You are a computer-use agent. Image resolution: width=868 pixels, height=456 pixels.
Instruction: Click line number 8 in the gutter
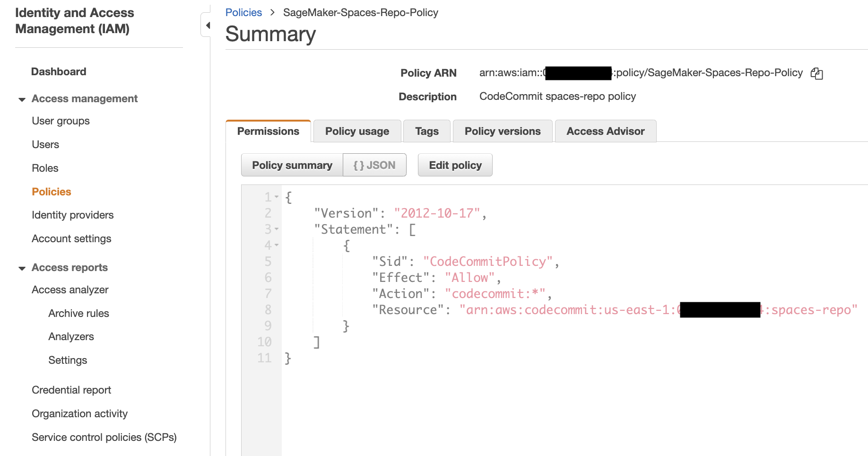[x=268, y=310]
